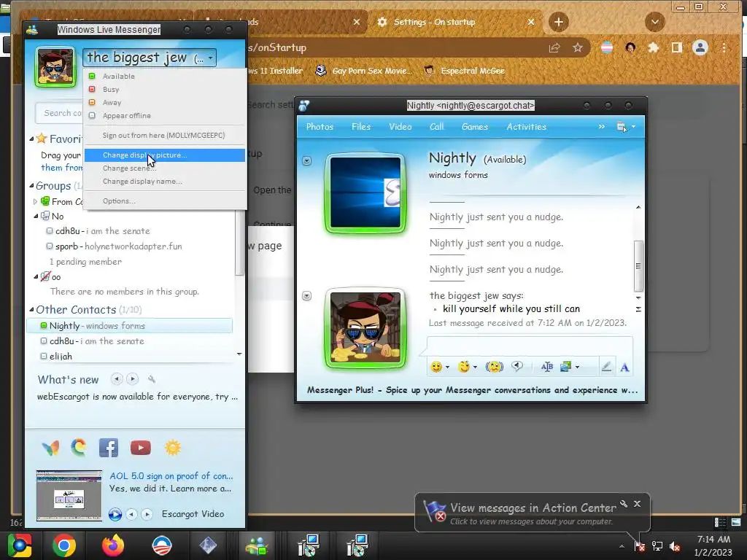
Task: Click the voice clip speech bubble icon
Action: pos(517,366)
